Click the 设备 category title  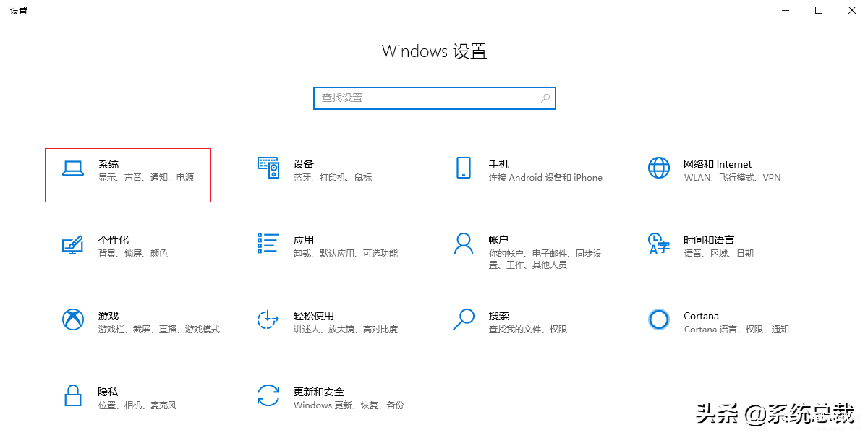(304, 164)
